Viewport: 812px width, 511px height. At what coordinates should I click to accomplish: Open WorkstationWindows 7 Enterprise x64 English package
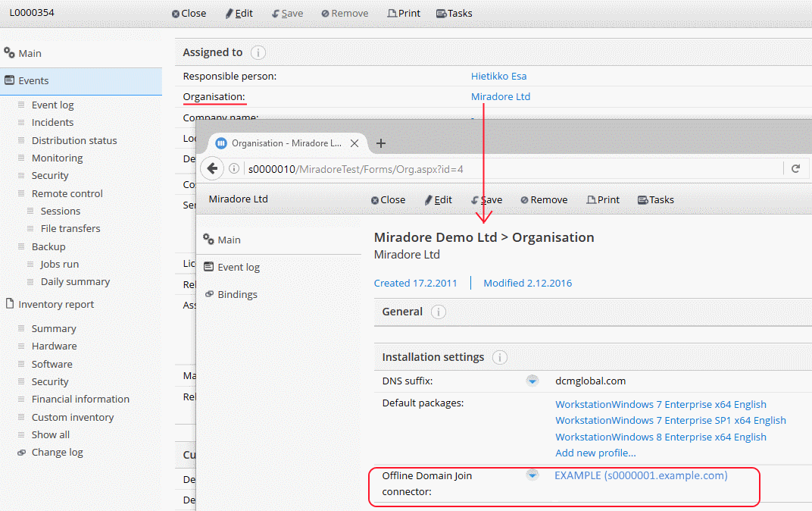coord(661,404)
